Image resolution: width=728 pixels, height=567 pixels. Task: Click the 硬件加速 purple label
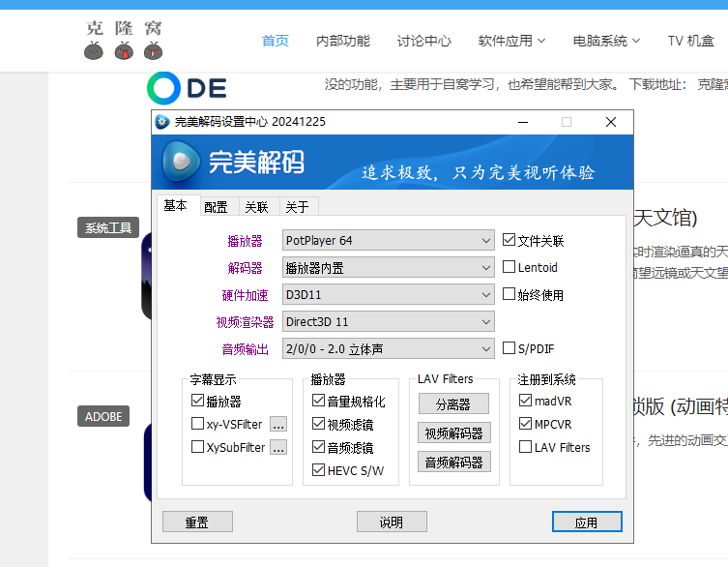coord(245,295)
